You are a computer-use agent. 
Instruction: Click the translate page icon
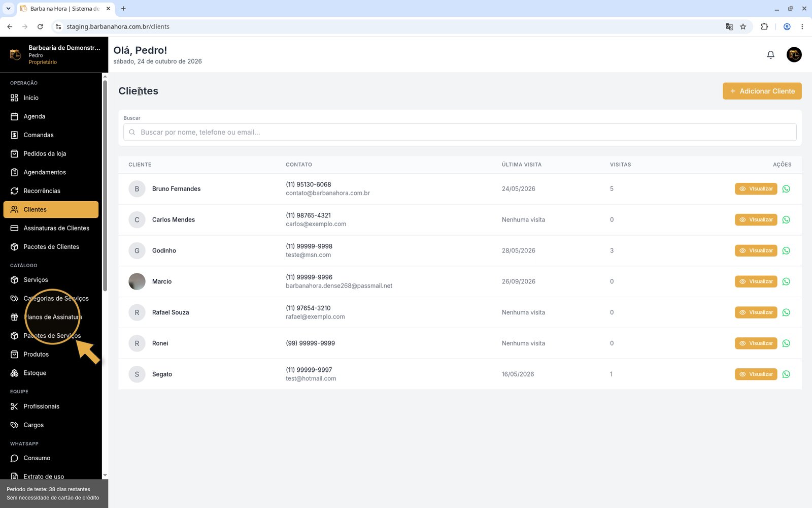click(729, 27)
